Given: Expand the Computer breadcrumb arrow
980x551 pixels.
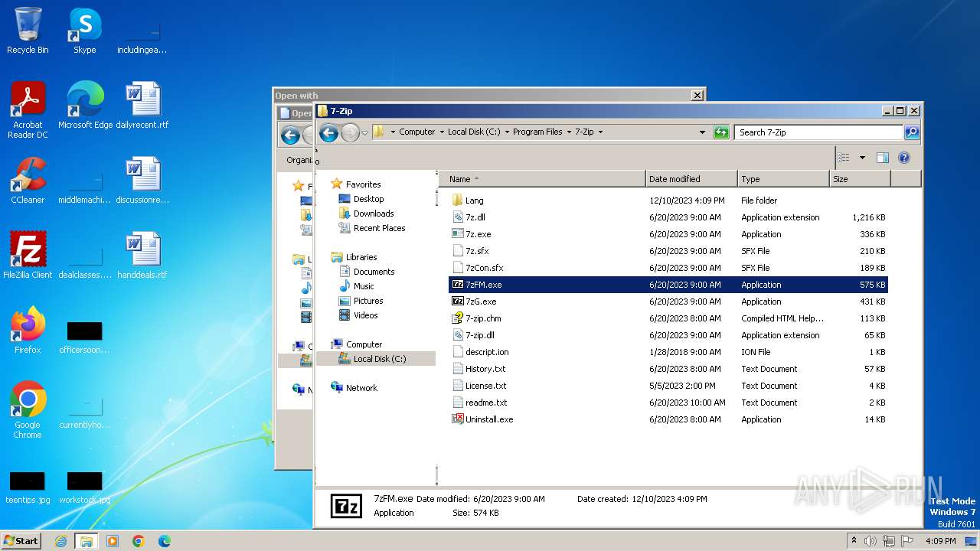Looking at the screenshot, I should pos(442,132).
